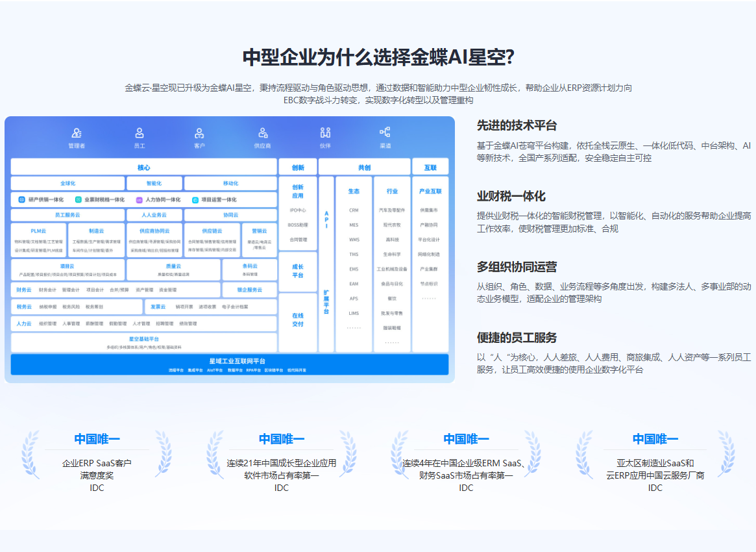Select the 创新 header block
The height and width of the screenshot is (552, 756).
[x=298, y=168]
